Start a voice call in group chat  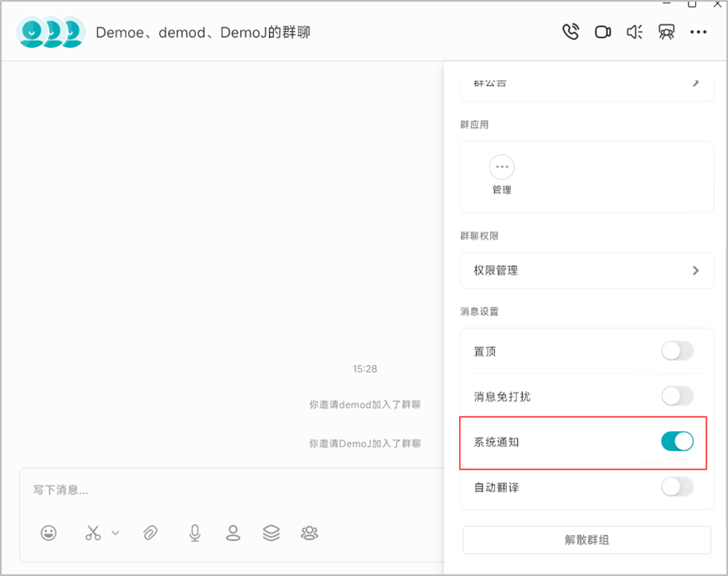[571, 32]
